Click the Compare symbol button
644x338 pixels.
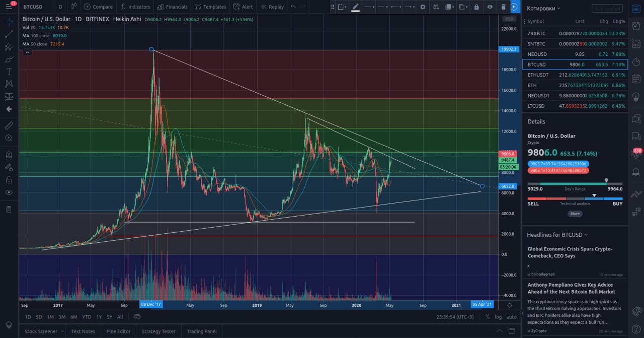[x=99, y=7]
